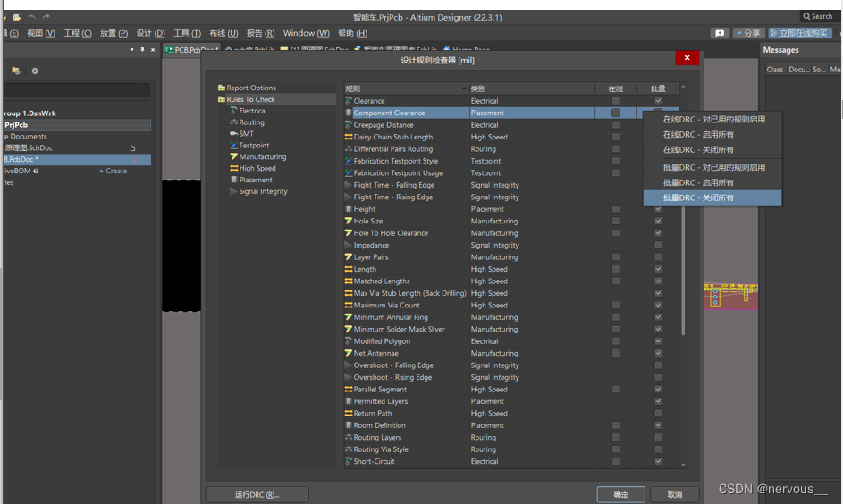
Task: Toggle batch checkbox for Hole Size rule
Action: click(658, 221)
